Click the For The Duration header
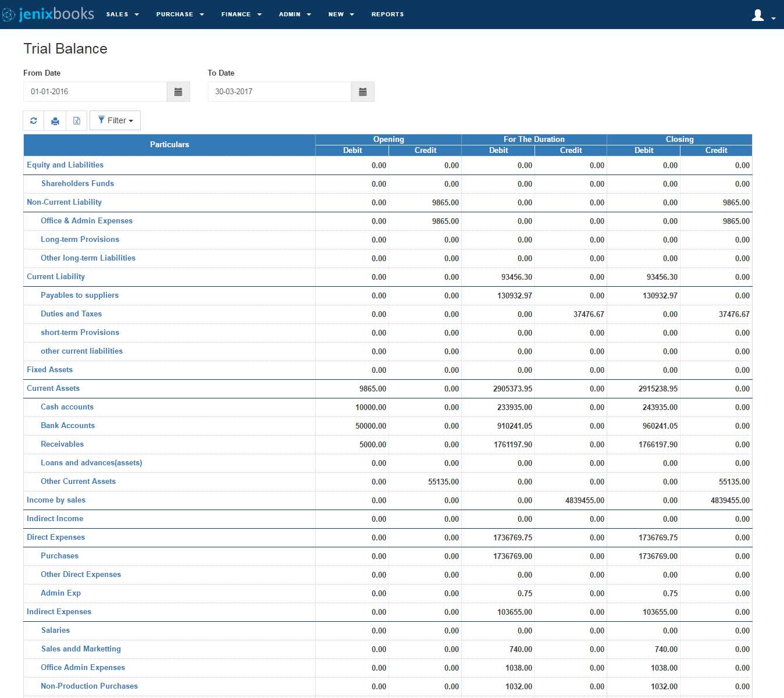The width and height of the screenshot is (784, 698). (x=534, y=140)
